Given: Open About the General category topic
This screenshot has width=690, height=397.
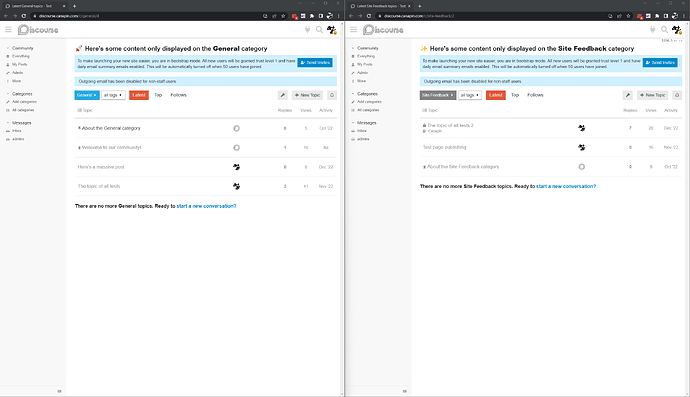Looking at the screenshot, I should click(x=111, y=128).
